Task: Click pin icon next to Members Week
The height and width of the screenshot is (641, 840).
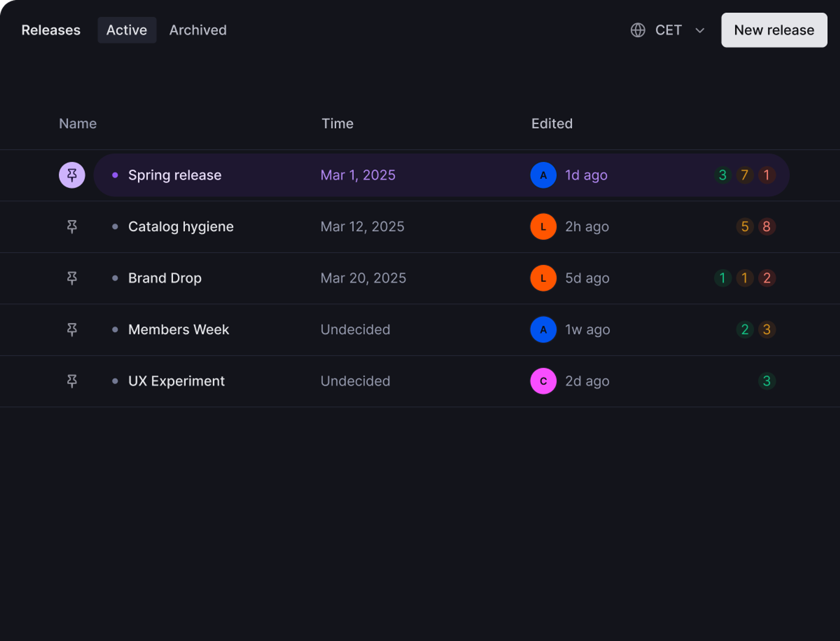Action: click(x=72, y=329)
